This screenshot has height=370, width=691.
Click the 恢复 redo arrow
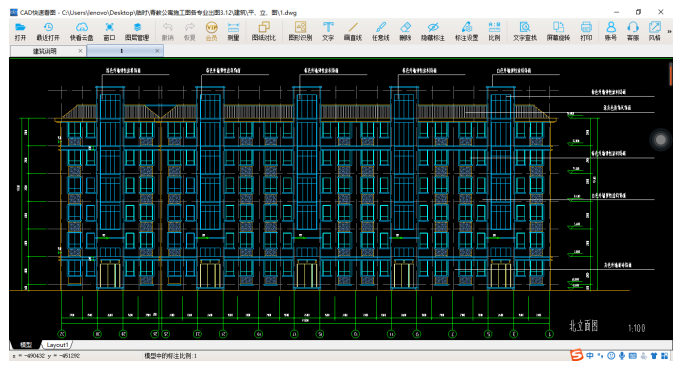point(189,31)
